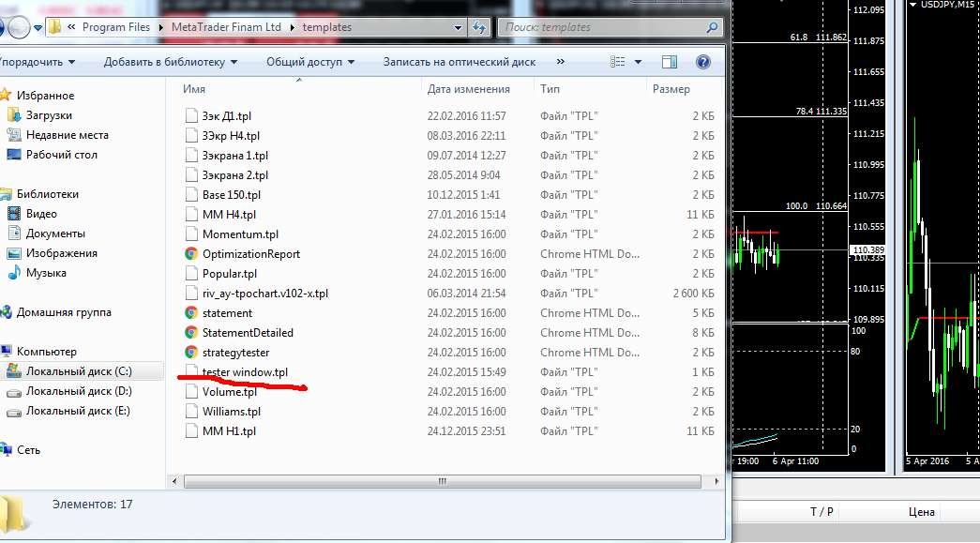
Task: Open the Документы library
Action: point(55,234)
